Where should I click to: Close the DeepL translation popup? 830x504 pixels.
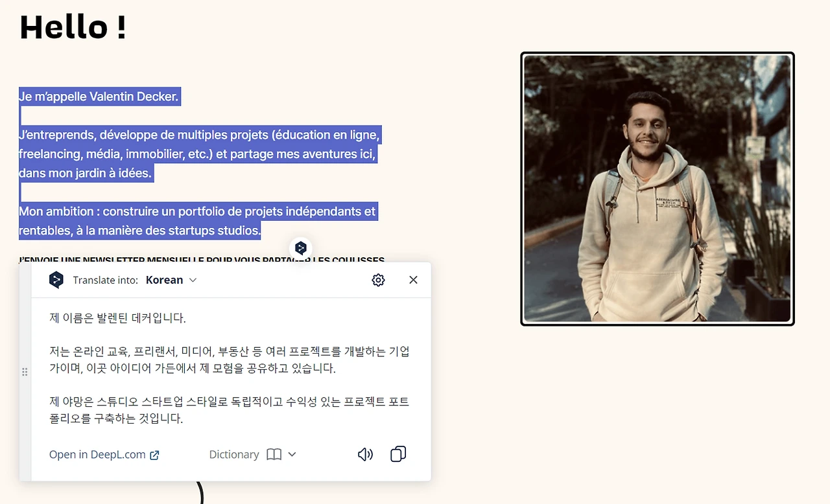coord(413,280)
